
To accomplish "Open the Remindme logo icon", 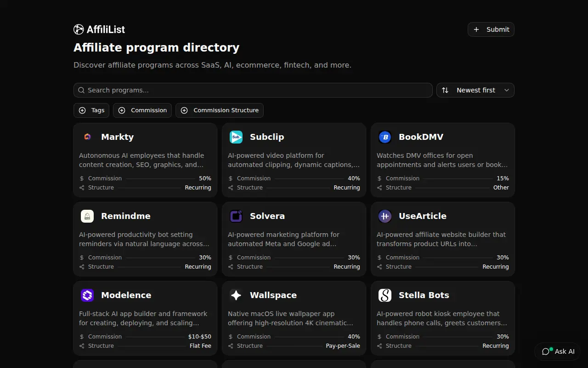I will [87, 216].
